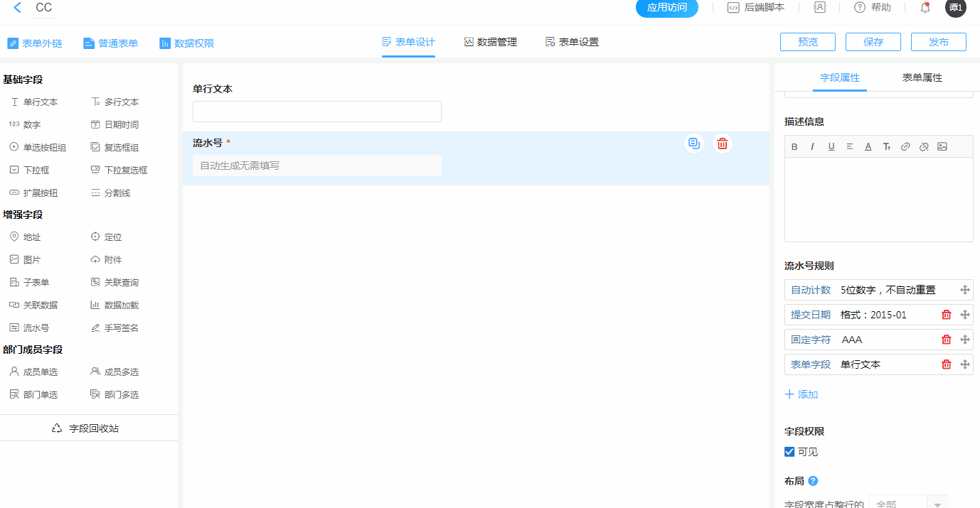Click the notification bell icon

(925, 8)
